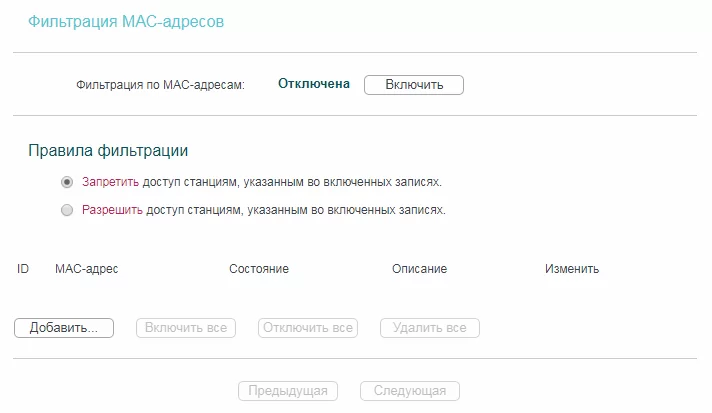712x413 pixels.
Task: Click the Отключена status text
Action: pyautogui.click(x=314, y=84)
